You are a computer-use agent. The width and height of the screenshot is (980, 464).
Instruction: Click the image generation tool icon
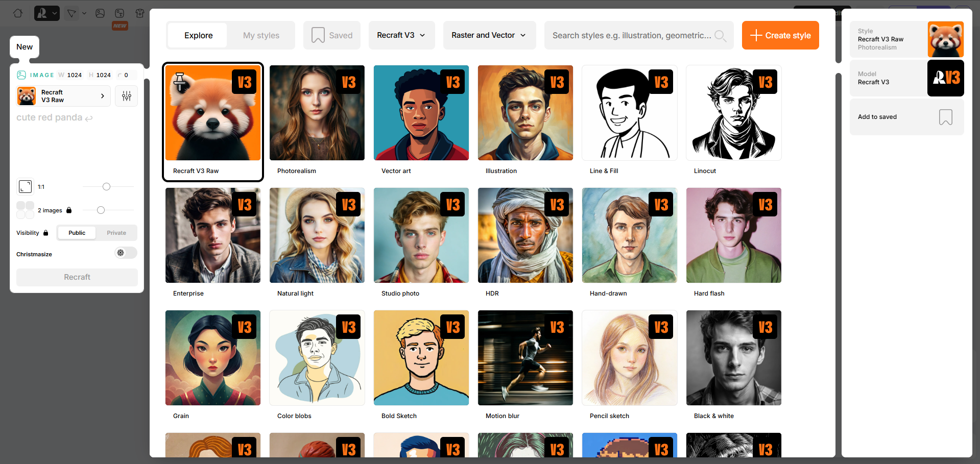click(x=100, y=13)
